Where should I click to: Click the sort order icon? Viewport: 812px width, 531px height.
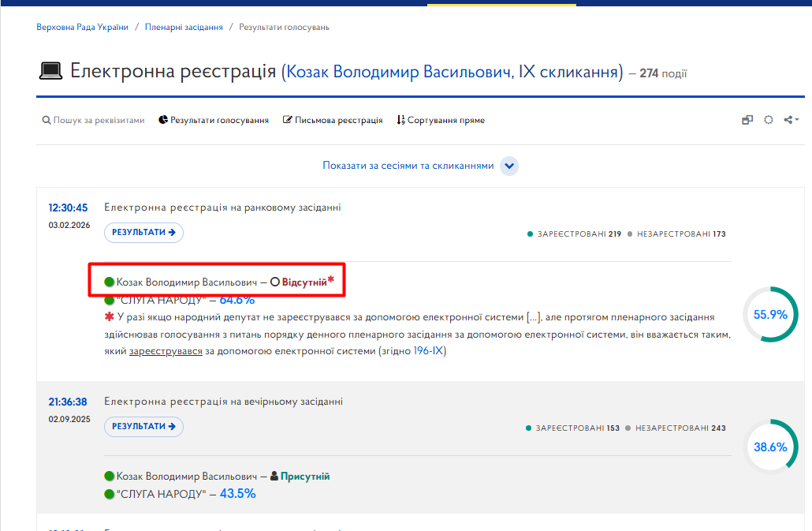(x=400, y=120)
